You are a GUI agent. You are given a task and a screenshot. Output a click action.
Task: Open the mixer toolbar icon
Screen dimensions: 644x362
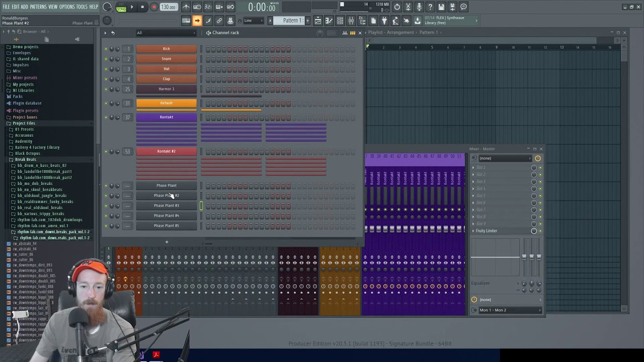pyautogui.click(x=351, y=21)
